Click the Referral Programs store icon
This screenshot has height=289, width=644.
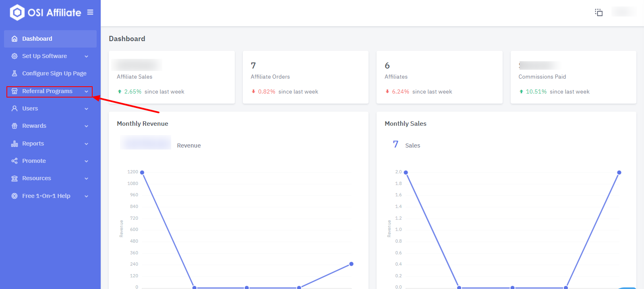14,91
